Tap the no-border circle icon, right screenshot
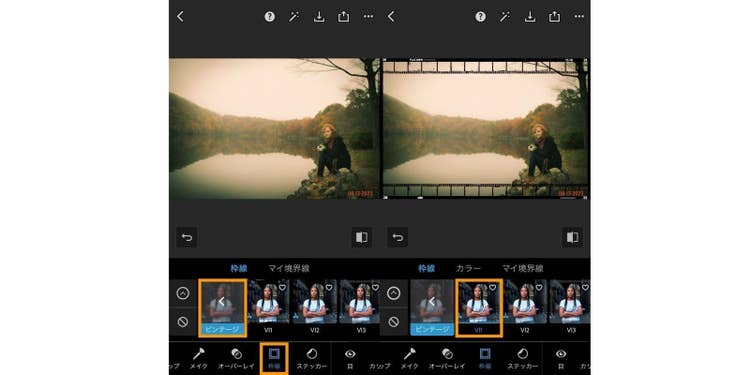Image resolution: width=750 pixels, height=375 pixels. click(x=394, y=322)
